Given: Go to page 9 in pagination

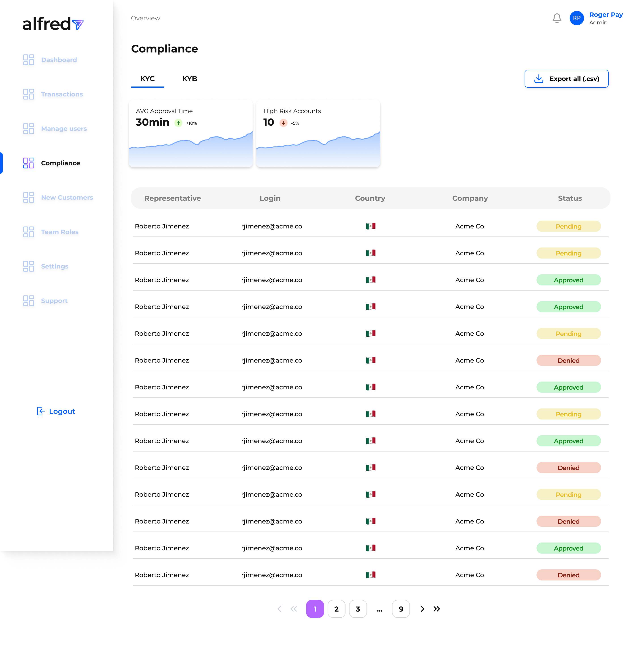Looking at the screenshot, I should (401, 609).
